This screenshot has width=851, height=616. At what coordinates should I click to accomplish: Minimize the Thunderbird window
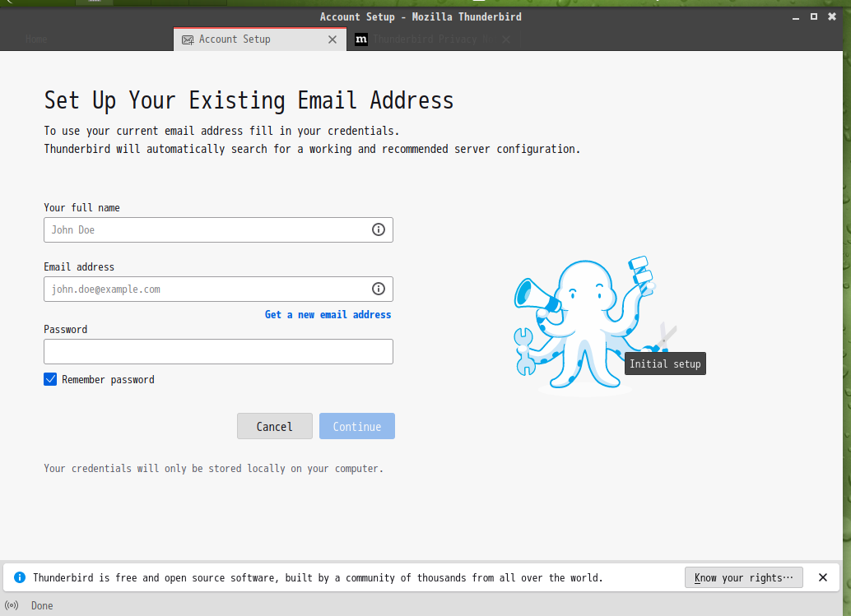click(796, 16)
